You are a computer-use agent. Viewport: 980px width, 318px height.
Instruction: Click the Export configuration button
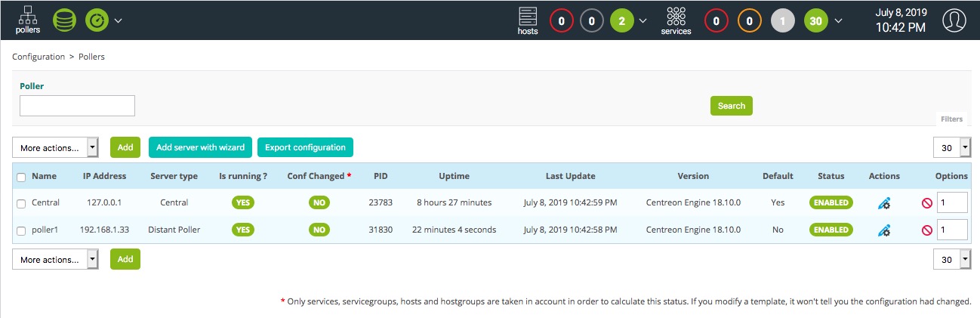(305, 147)
